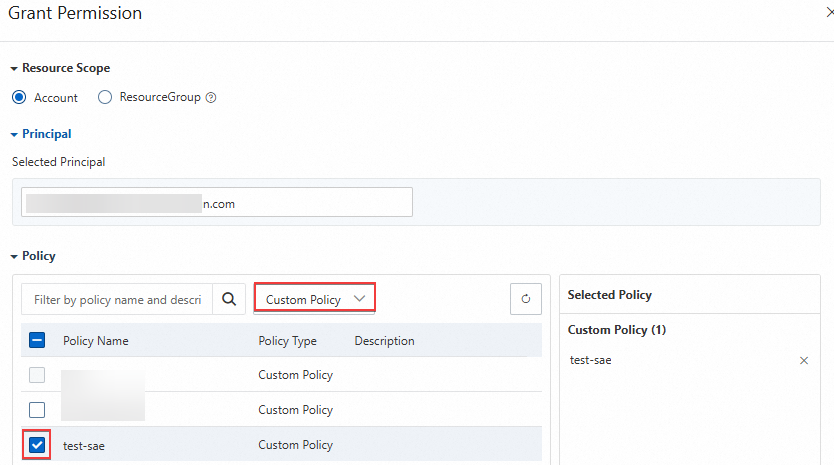Click the policy name filter field
This screenshot has height=465, width=834.
coord(117,299)
